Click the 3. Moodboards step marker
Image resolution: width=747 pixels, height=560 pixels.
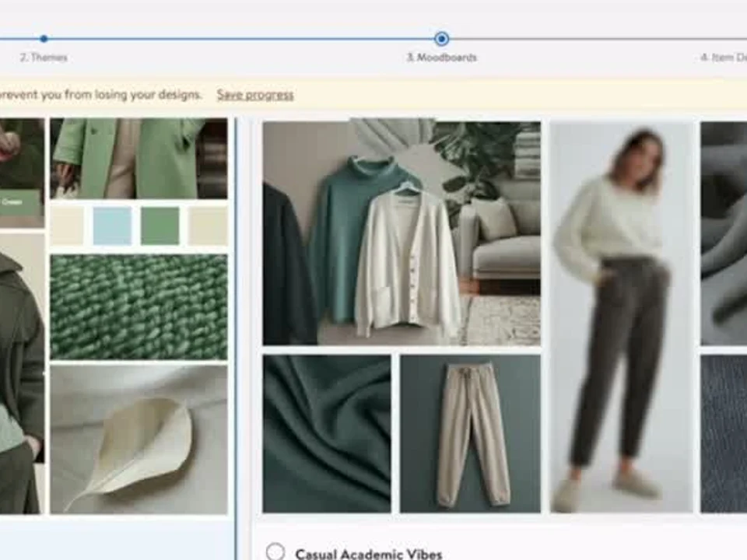pyautogui.click(x=442, y=39)
